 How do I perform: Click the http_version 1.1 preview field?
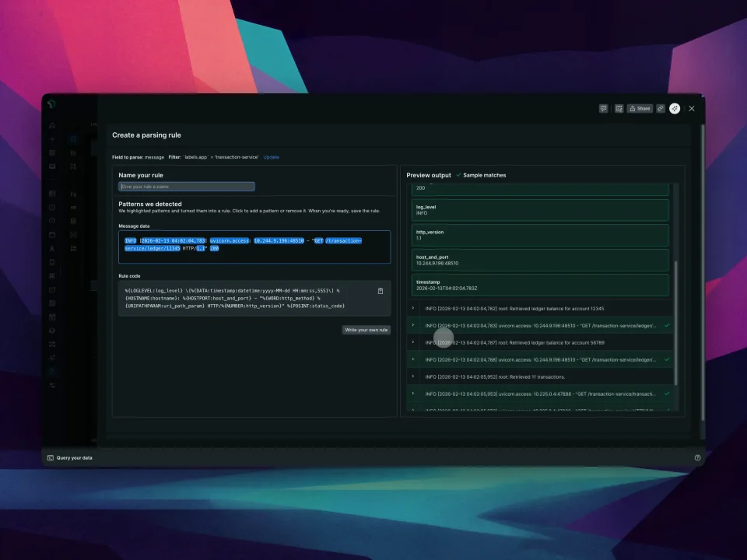pyautogui.click(x=540, y=235)
